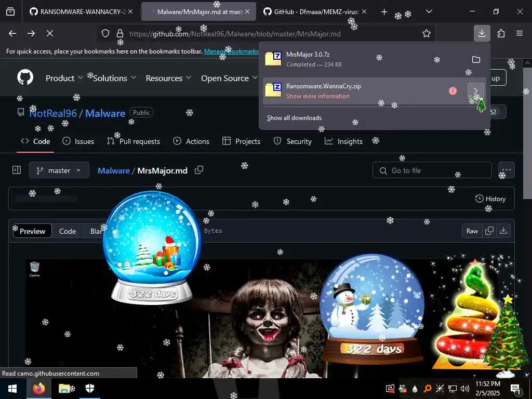
Task: Expand Ransomware.WannaCry.zip download details arrow
Action: coord(476,91)
